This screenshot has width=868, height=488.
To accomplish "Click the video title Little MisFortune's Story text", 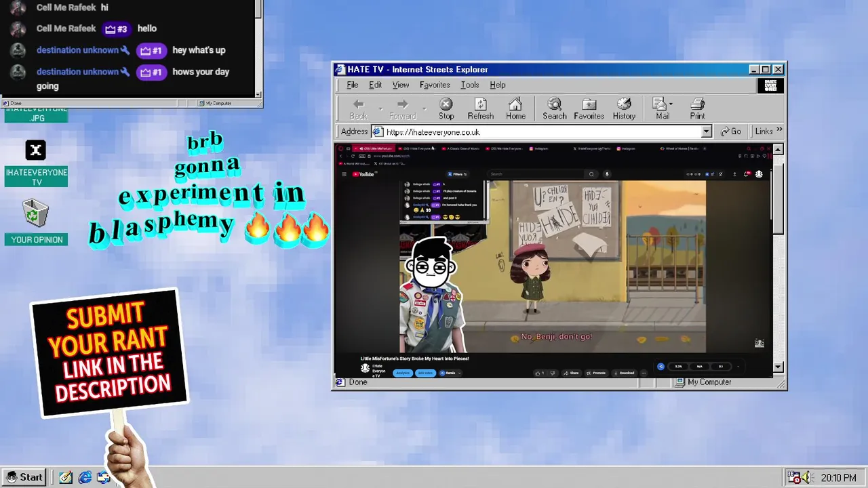I will click(x=414, y=359).
